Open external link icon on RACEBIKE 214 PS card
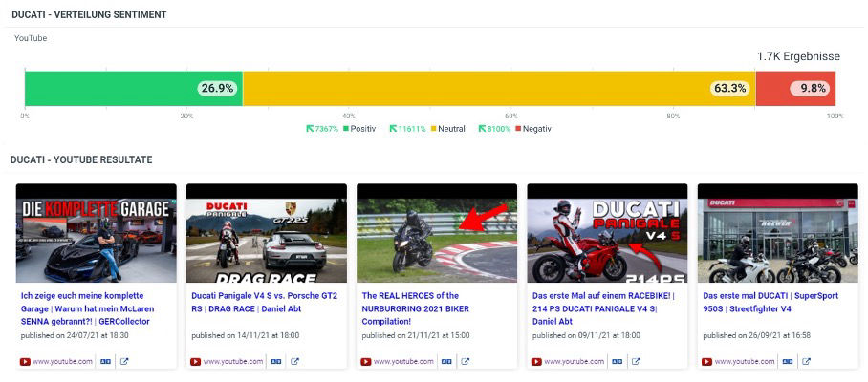Viewport: 868px width, 382px height. [x=636, y=362]
